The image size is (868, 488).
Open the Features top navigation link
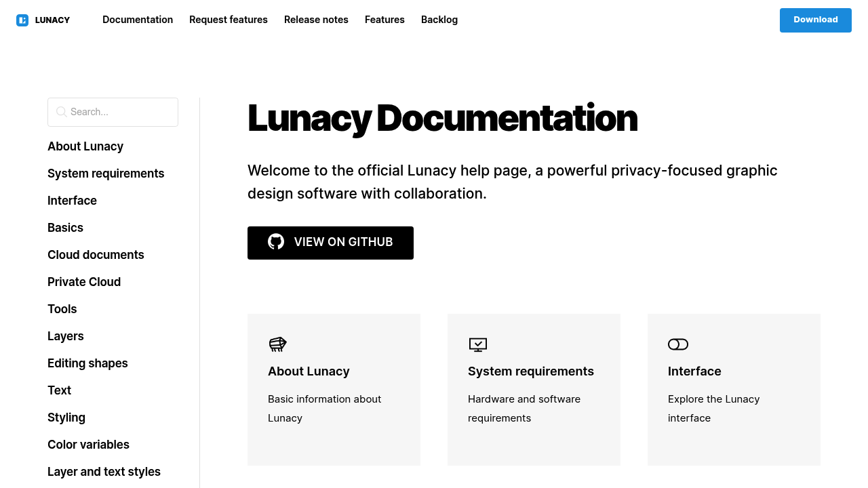point(384,20)
